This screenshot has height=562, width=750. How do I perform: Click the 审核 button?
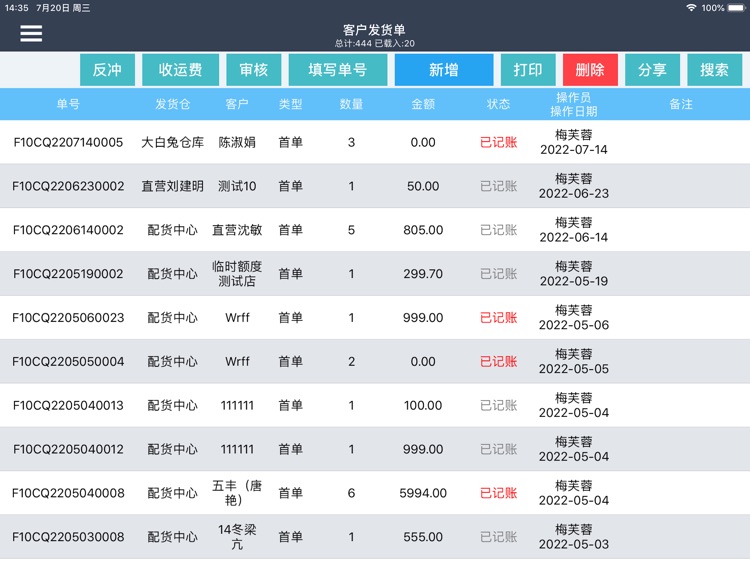(254, 70)
